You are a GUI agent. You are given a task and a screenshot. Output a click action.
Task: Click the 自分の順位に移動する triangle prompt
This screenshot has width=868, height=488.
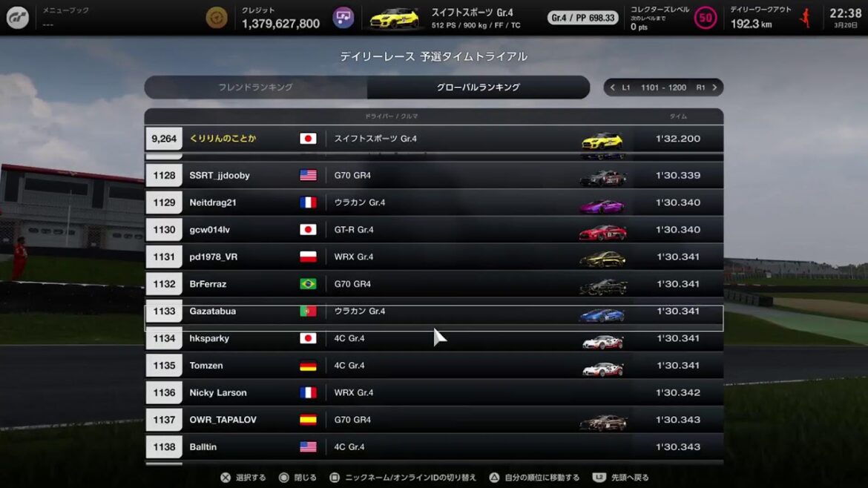pyautogui.click(x=534, y=478)
